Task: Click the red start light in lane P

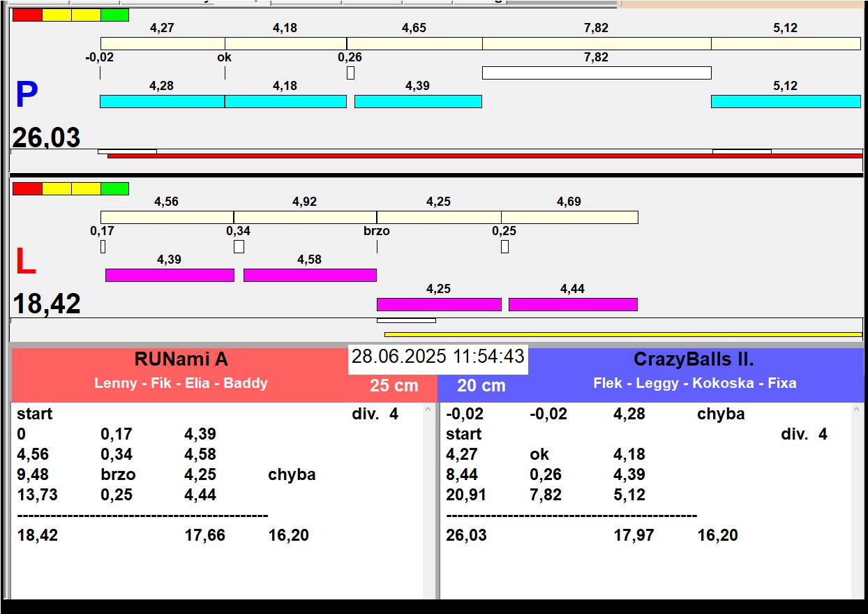Action: click(27, 15)
